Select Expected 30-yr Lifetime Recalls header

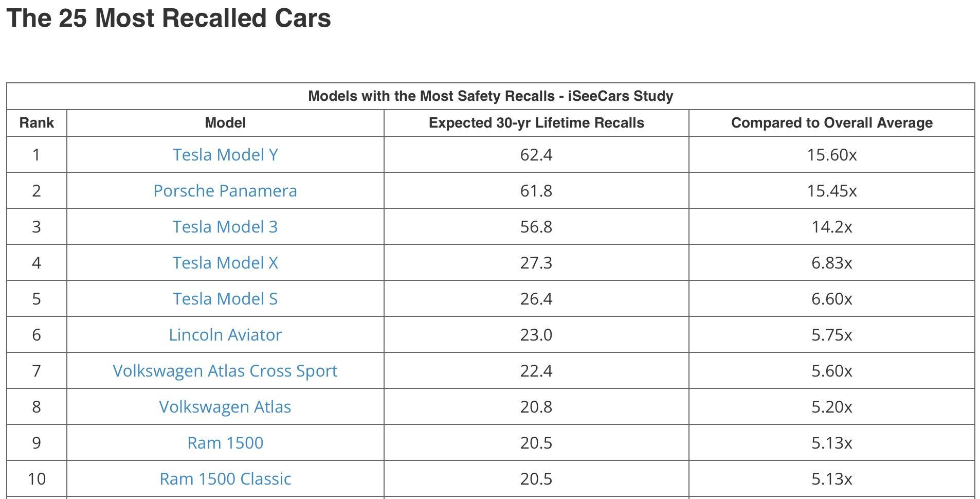tap(536, 123)
